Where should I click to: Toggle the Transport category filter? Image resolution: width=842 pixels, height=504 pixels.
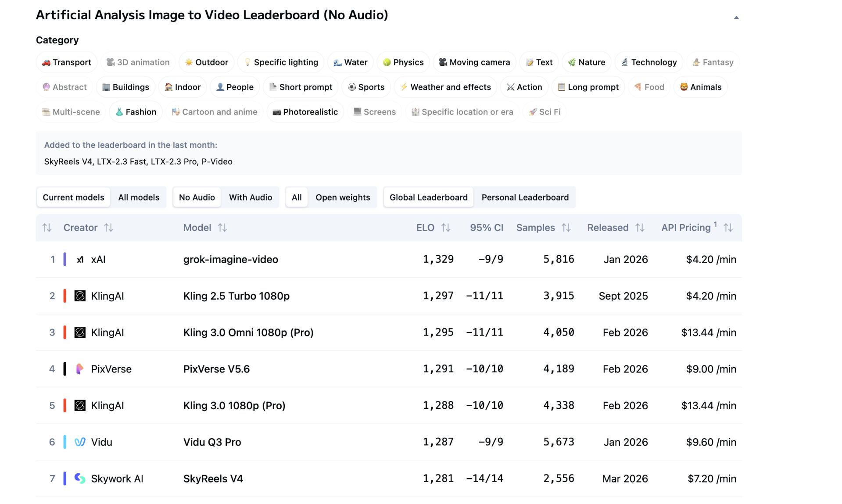point(67,62)
